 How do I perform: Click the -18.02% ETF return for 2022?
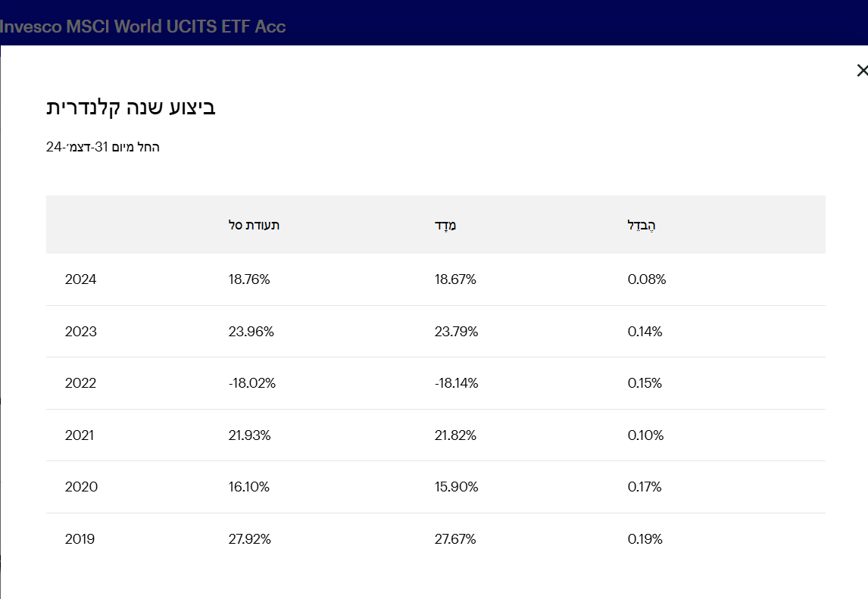[x=251, y=383]
